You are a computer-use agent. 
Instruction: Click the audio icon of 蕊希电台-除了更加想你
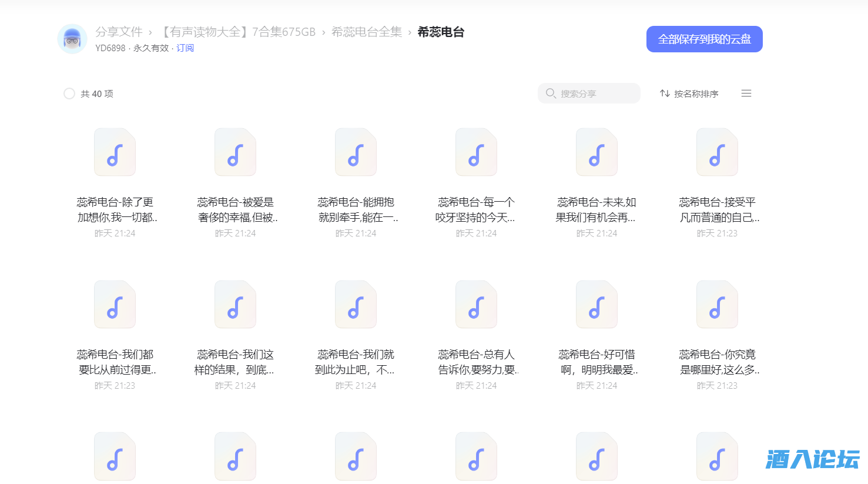tap(115, 152)
